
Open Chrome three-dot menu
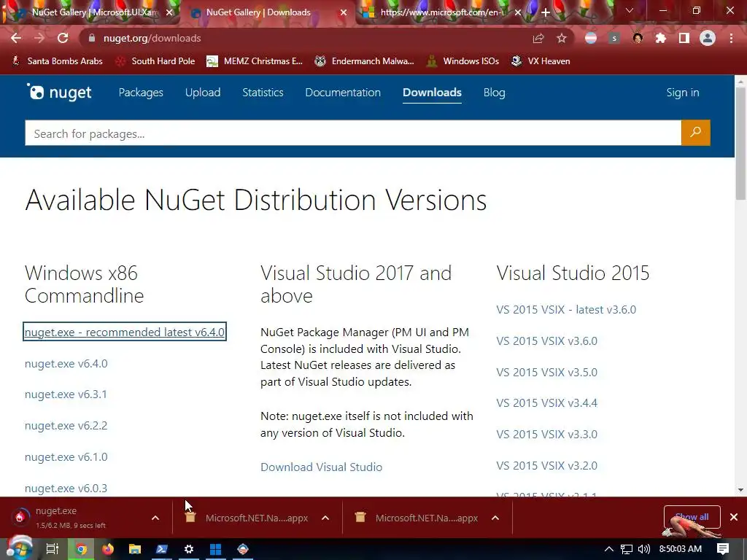pos(731,38)
